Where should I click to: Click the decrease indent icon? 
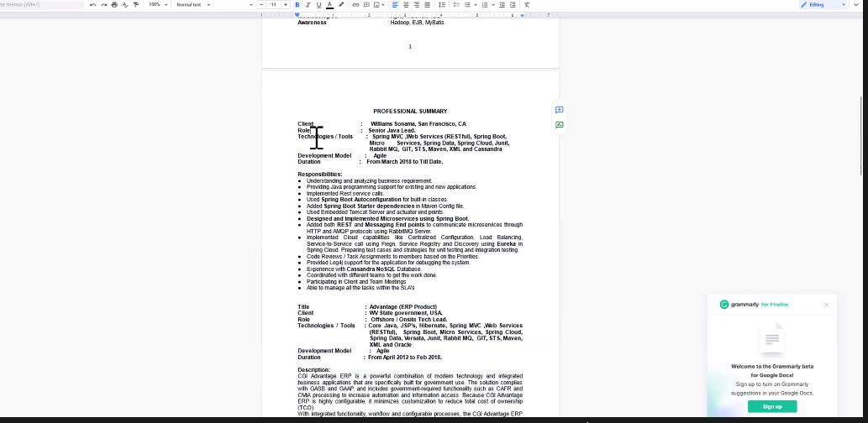pyautogui.click(x=502, y=4)
